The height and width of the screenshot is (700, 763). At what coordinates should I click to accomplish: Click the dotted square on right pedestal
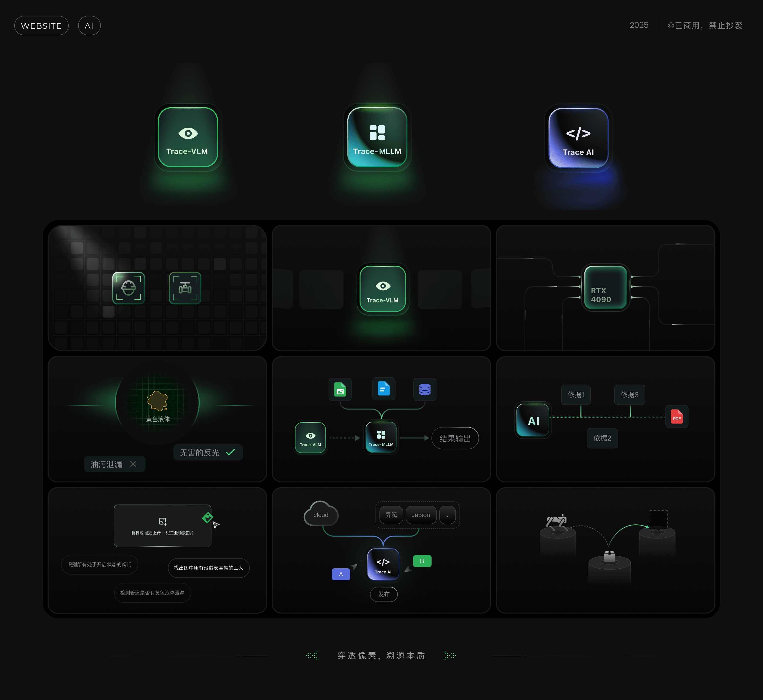point(658,520)
